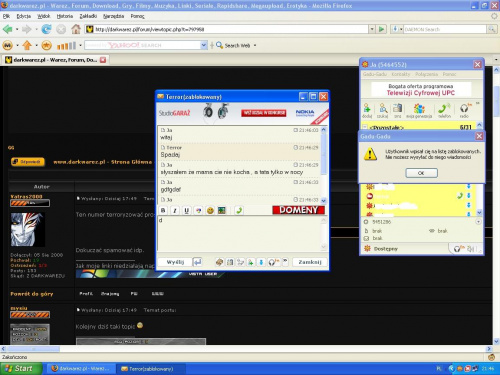Open the Historia menu in Firefox
This screenshot has height=375, width=500.
65,16
